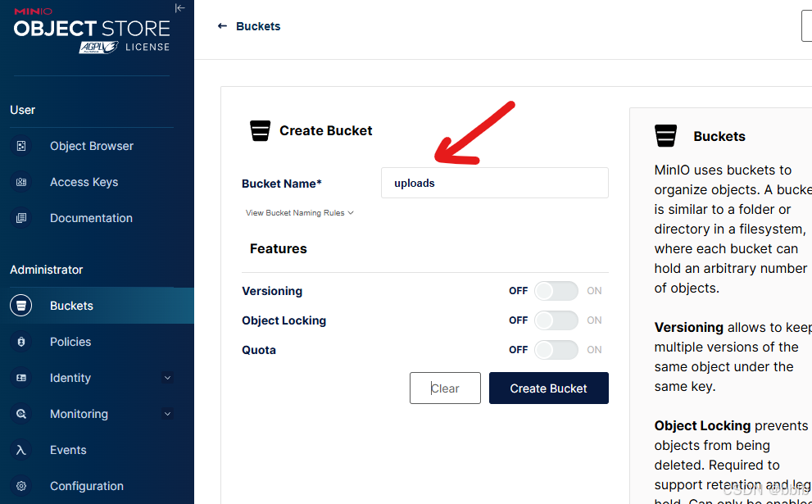
Task: Click the Identity card icon
Action: [21, 378]
